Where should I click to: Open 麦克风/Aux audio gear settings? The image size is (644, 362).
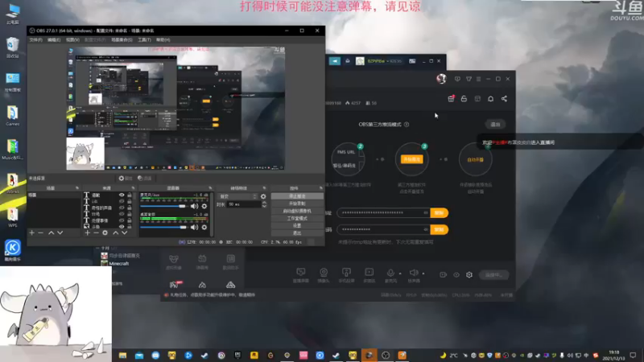(204, 206)
